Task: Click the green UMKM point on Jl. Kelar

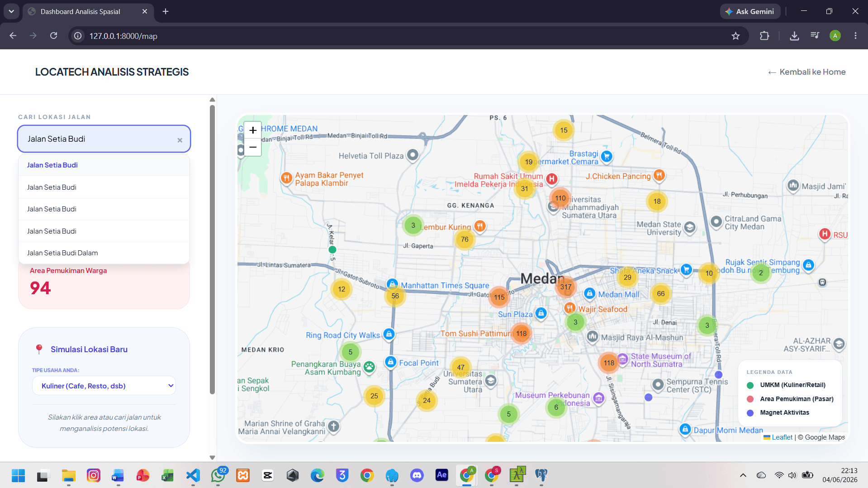Action: coord(332,249)
